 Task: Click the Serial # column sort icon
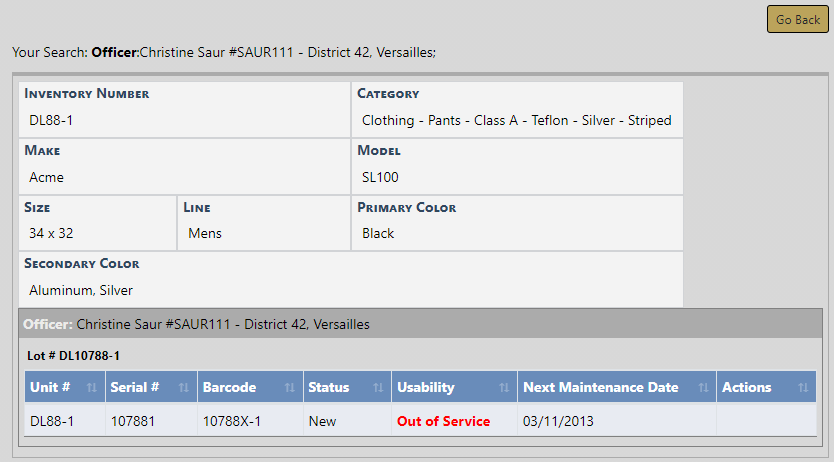[x=184, y=388]
